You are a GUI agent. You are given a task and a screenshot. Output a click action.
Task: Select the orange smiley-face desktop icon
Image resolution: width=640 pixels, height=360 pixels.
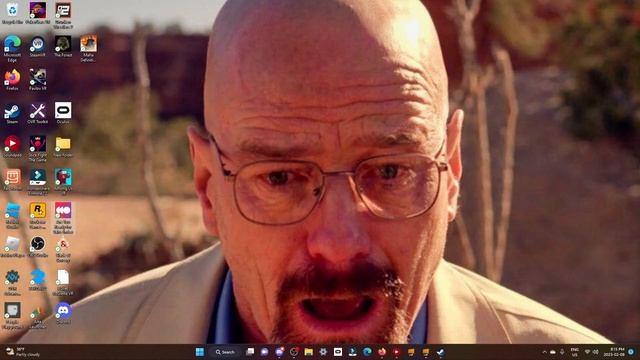click(12, 180)
